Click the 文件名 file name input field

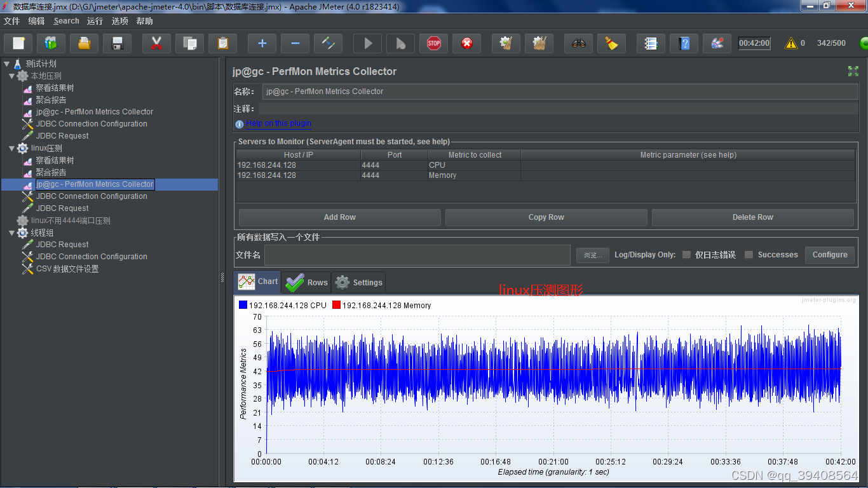pos(417,255)
